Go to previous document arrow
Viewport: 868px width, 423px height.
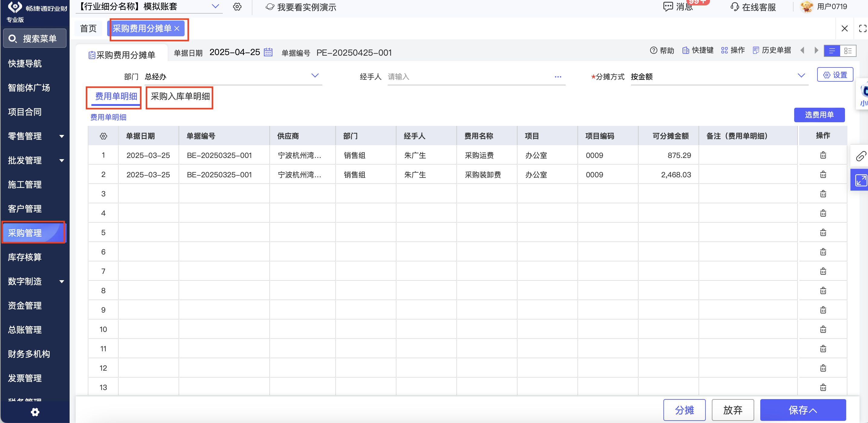802,51
